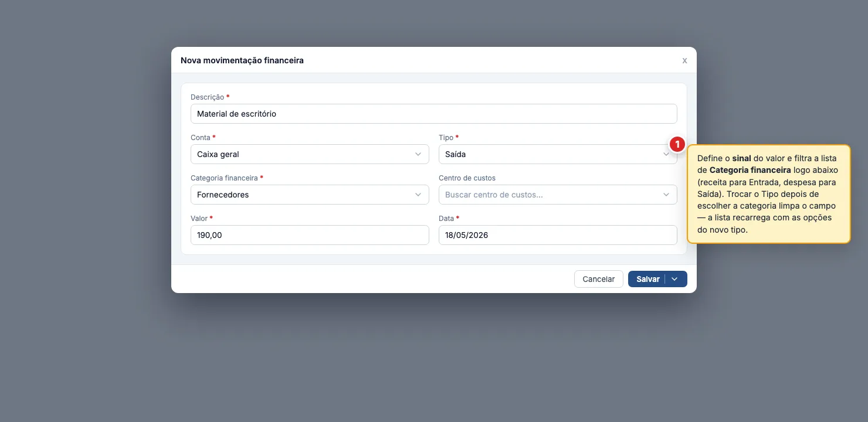Close the Nova movimentação financeira dialog
This screenshot has height=422, width=868.
point(684,60)
